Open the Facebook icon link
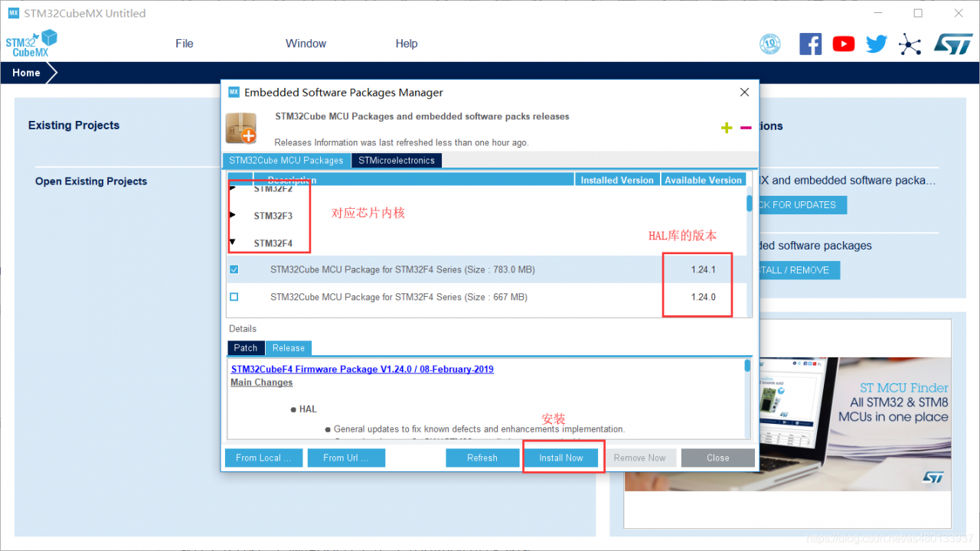 810,44
